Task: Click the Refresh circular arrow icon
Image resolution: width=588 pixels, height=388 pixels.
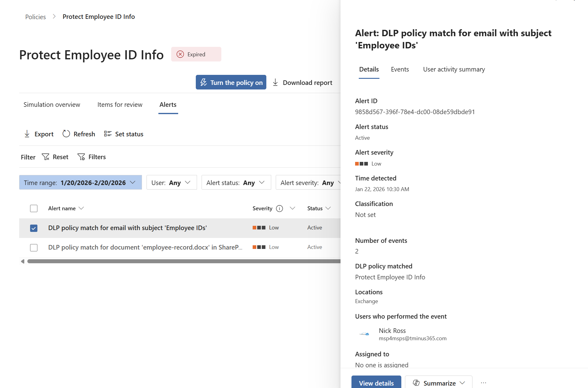Action: 66,134
